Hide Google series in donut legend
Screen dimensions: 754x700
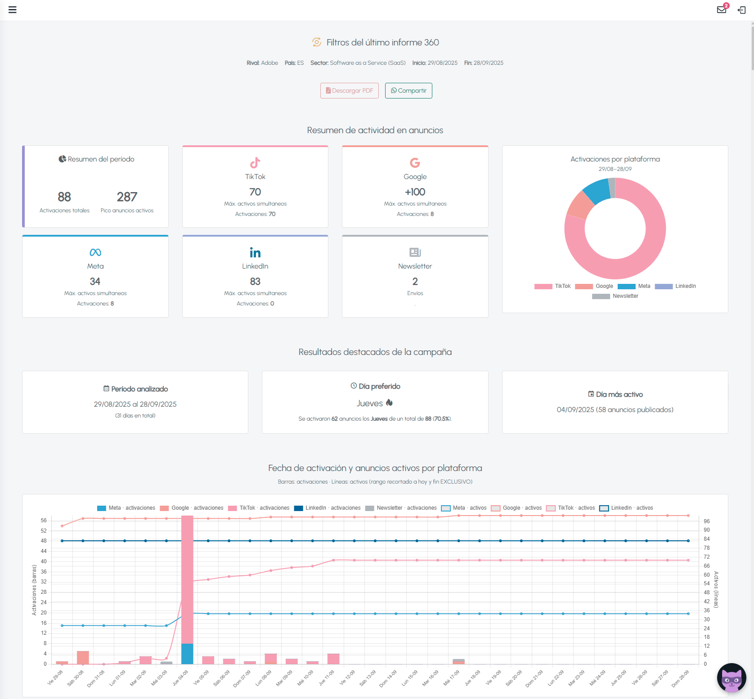(x=594, y=287)
